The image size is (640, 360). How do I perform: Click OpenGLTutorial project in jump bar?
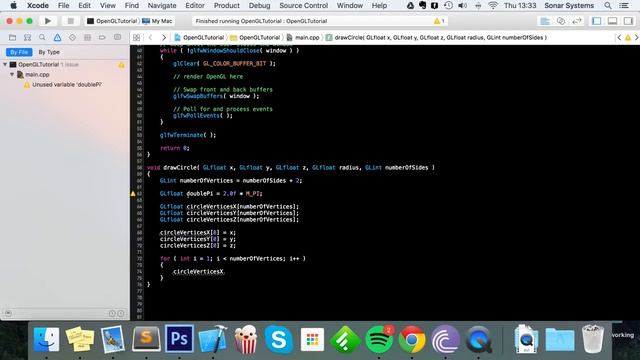click(199, 38)
